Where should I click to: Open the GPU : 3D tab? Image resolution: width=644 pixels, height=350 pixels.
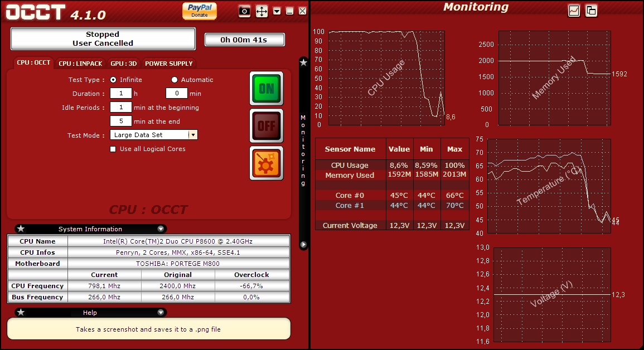(x=124, y=64)
